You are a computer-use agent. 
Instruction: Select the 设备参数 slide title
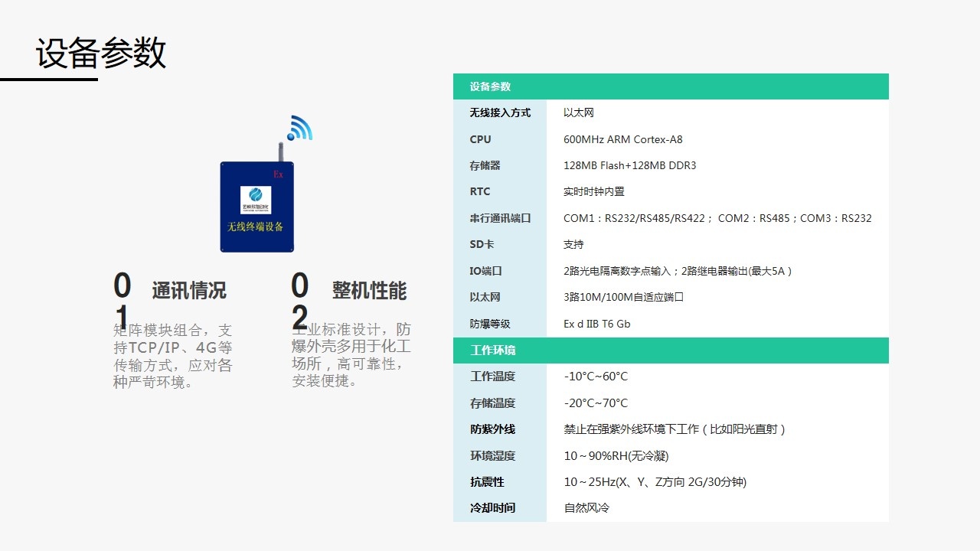[x=101, y=54]
